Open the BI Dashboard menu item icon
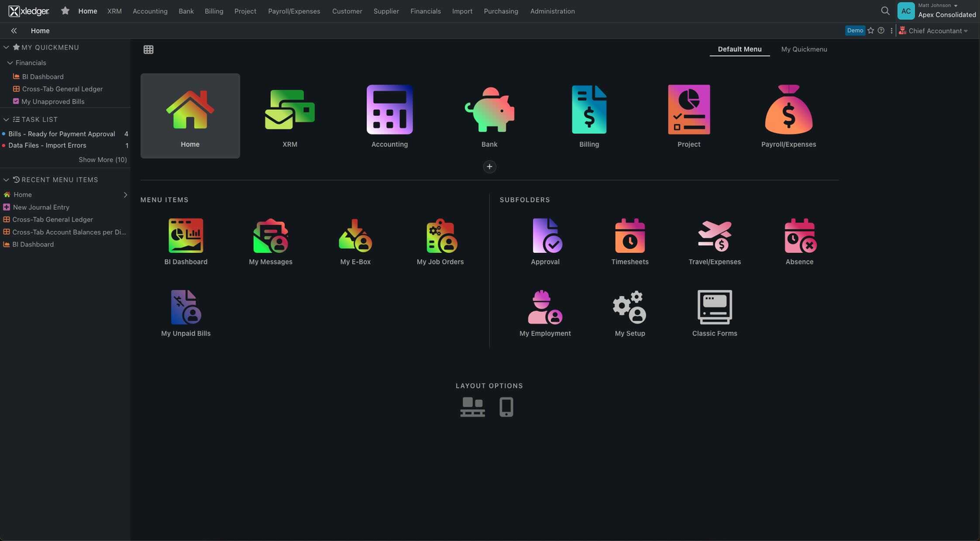This screenshot has height=541, width=980. coord(185,236)
